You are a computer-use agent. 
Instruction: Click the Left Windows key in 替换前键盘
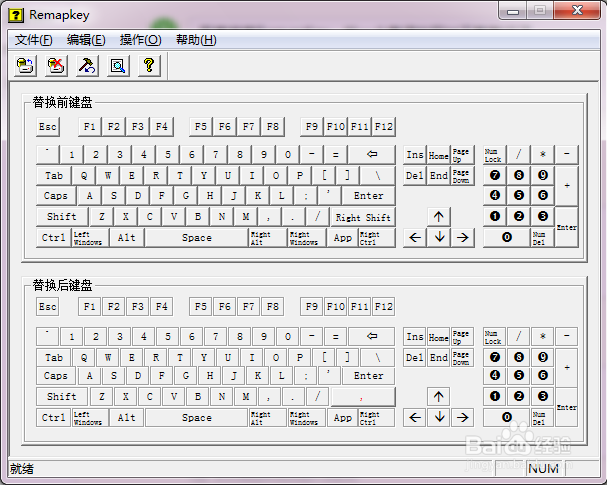pos(90,238)
